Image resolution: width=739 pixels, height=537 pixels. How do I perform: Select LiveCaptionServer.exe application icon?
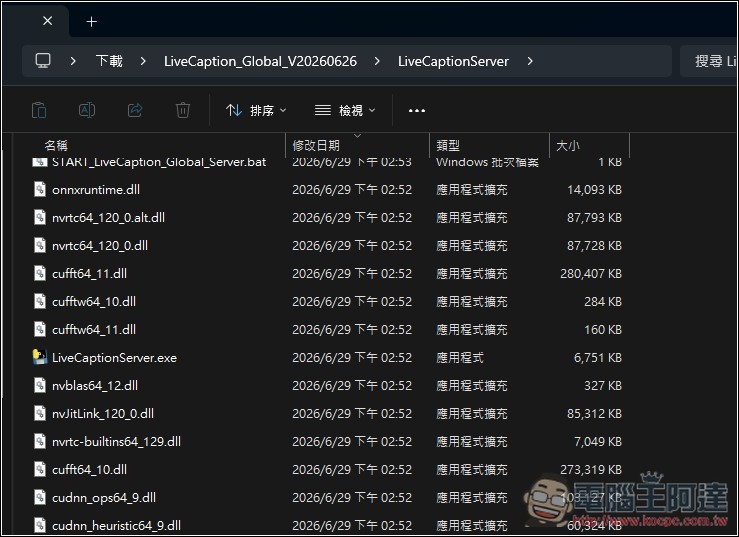coord(40,357)
